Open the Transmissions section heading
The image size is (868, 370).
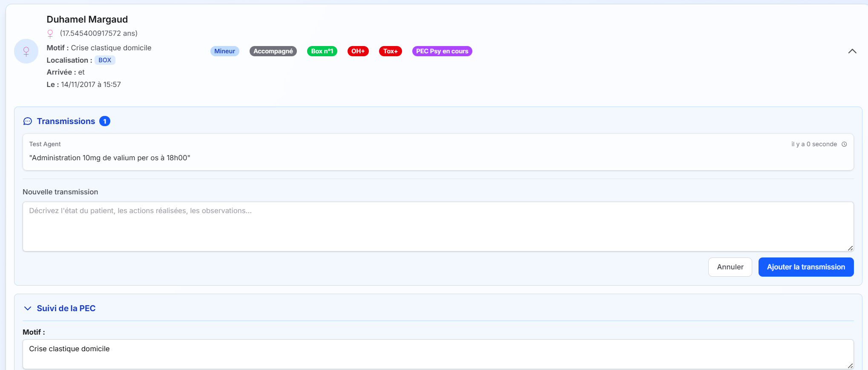coord(66,121)
